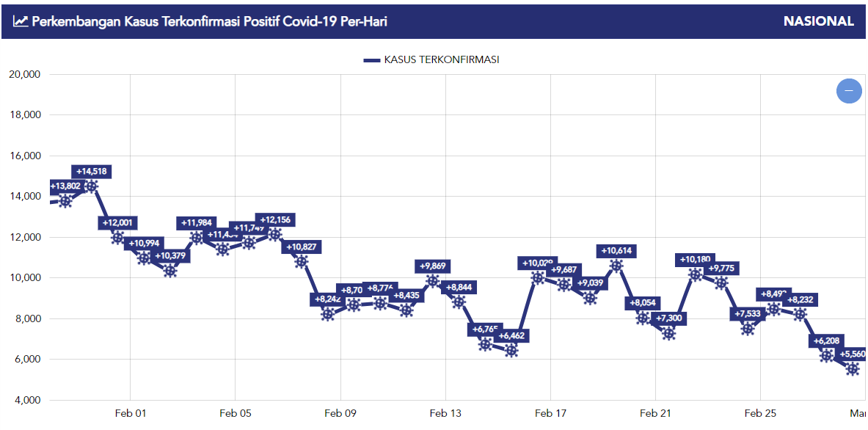Click the virus marker labeled +12,001

click(x=118, y=238)
